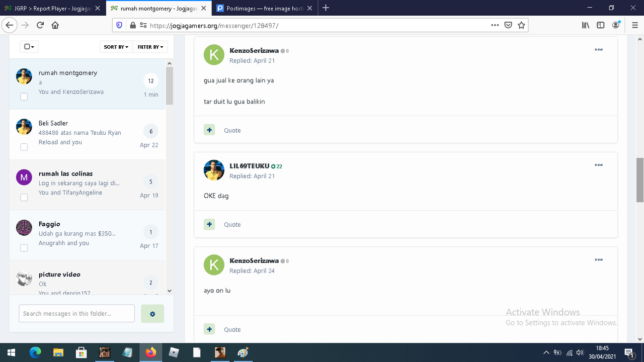This screenshot has width=644, height=362.
Task: Open the browser home page icon
Action: coord(55,25)
